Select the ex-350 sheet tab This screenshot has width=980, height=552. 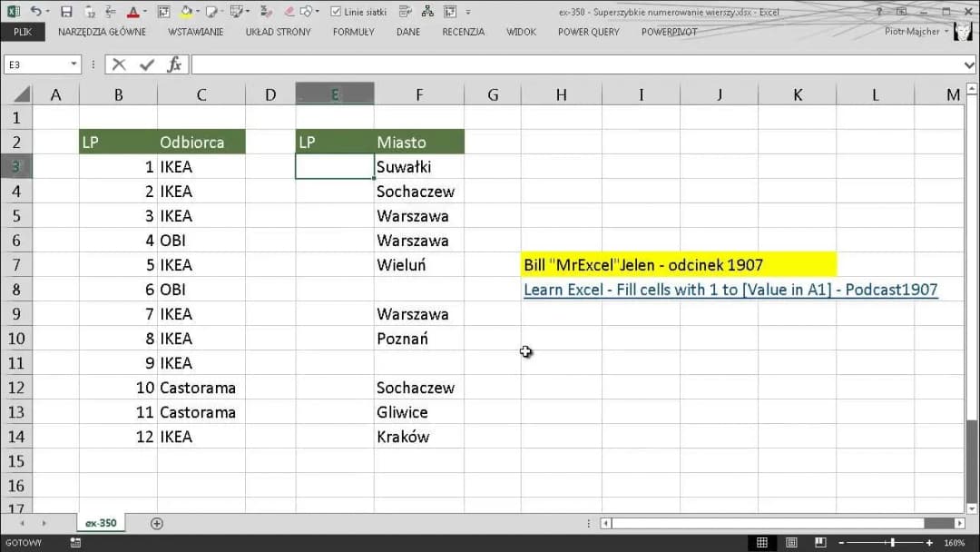coord(100,523)
